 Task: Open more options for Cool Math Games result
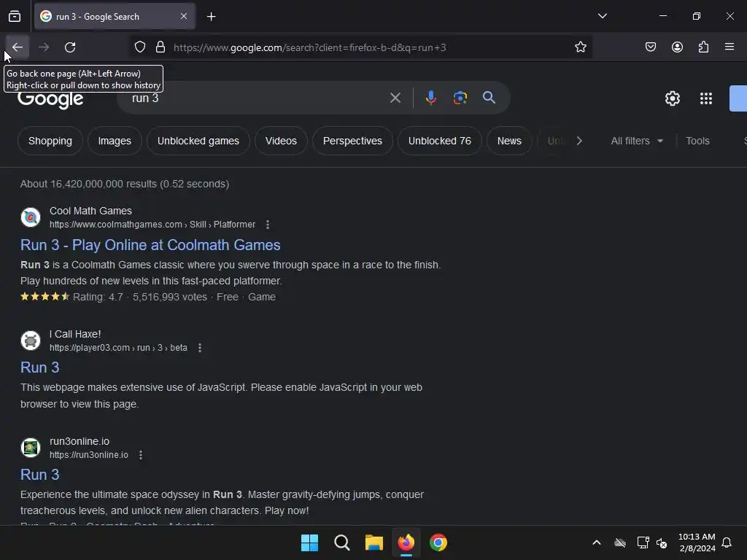click(268, 225)
